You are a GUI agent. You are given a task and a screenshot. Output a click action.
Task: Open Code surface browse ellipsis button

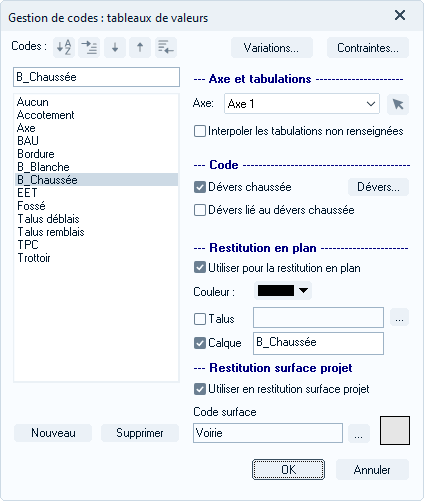click(x=359, y=433)
